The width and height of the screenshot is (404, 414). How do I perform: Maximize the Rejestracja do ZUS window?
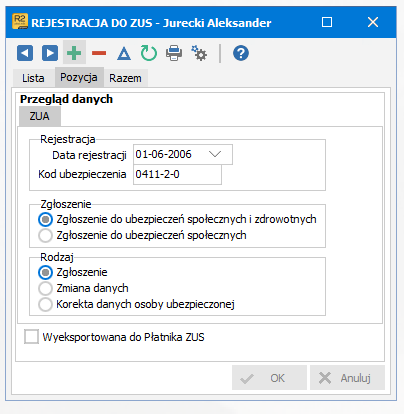tap(327, 22)
